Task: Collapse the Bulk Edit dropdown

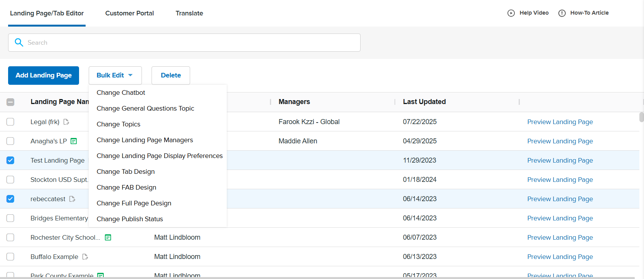Action: (x=115, y=76)
